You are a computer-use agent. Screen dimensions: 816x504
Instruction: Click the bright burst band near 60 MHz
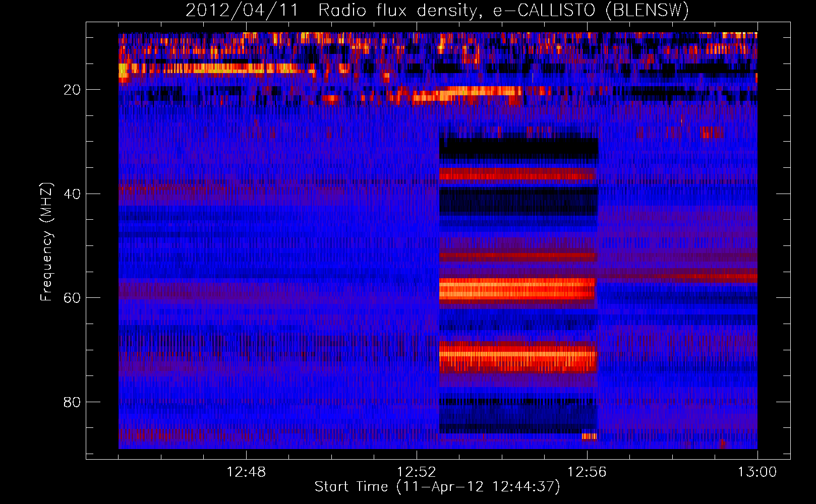point(517,290)
